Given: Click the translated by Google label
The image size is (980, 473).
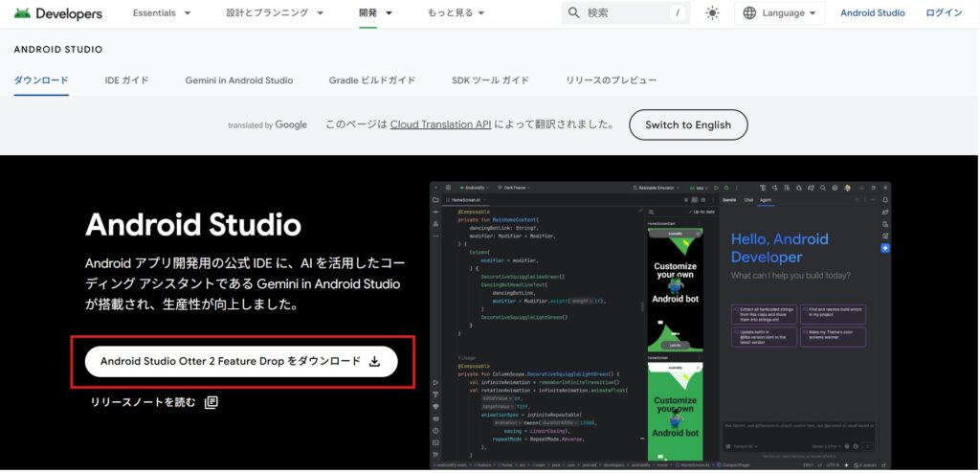Looking at the screenshot, I should pos(268,124).
